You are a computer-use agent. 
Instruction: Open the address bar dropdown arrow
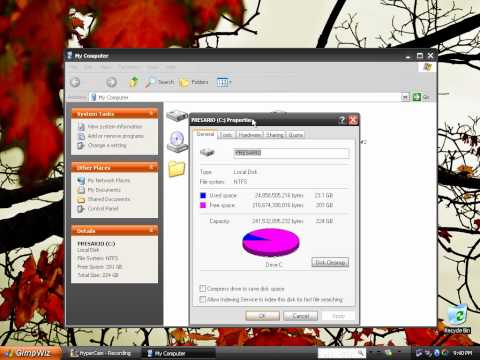tap(405, 97)
